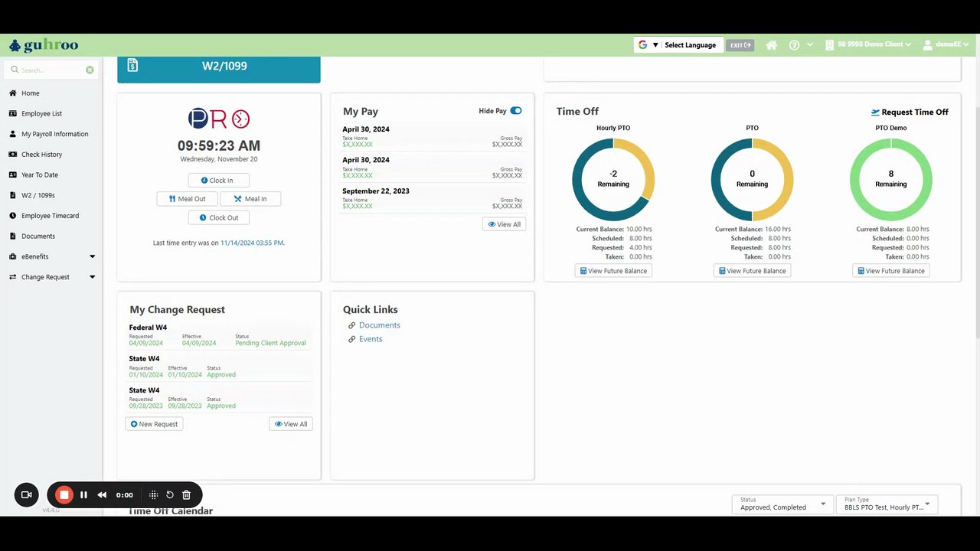This screenshot has width=980, height=551.
Task: Click View Future Balance under PTO
Action: coord(753,271)
